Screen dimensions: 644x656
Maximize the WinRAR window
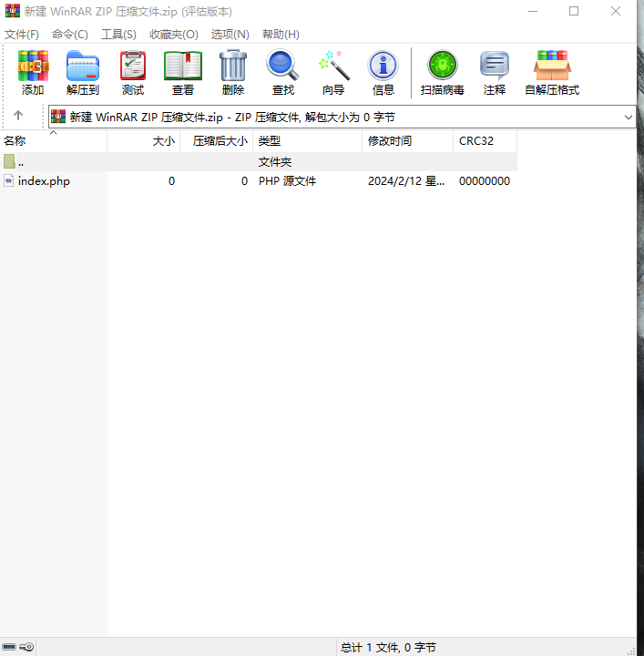574,11
